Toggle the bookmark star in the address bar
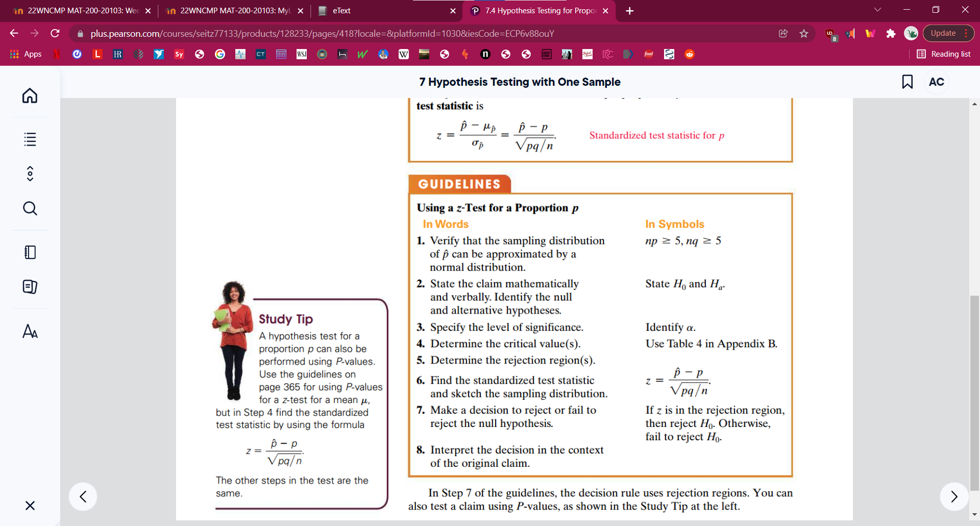The width and height of the screenshot is (980, 526). click(804, 33)
